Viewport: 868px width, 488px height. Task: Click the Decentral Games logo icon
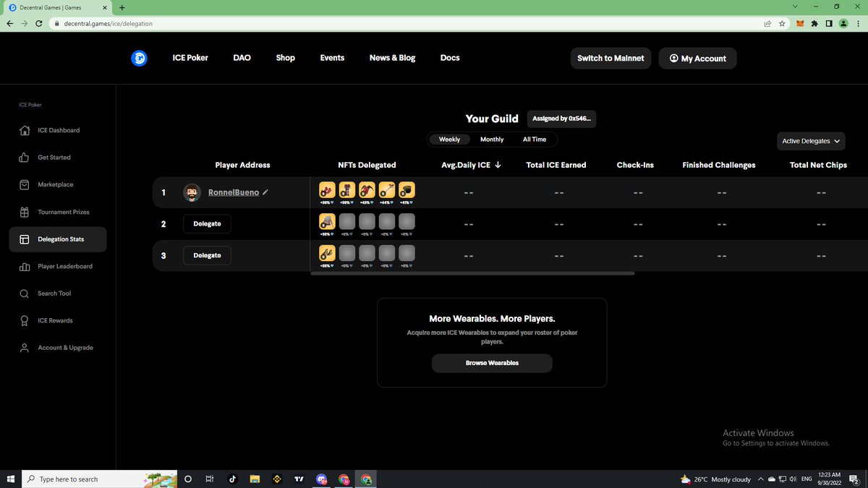tap(140, 59)
